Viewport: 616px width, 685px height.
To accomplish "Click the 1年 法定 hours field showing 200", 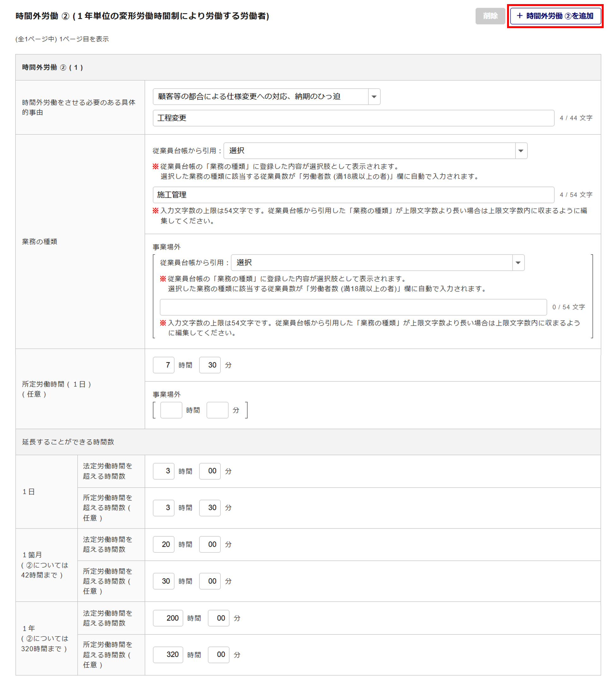I will click(168, 618).
